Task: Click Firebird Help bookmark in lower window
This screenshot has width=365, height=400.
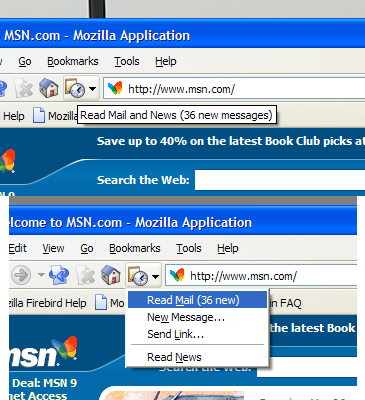Action: (x=47, y=303)
